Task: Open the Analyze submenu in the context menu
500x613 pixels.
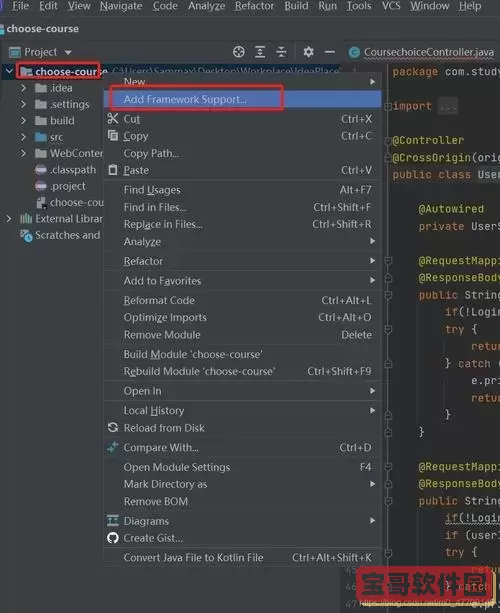Action: (x=242, y=242)
